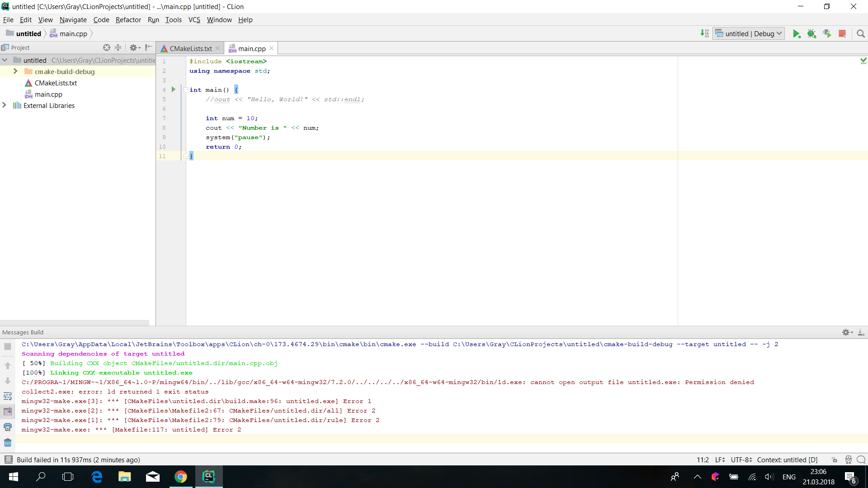
Task: Click the run gutter arrow beside main()
Action: [x=173, y=89]
